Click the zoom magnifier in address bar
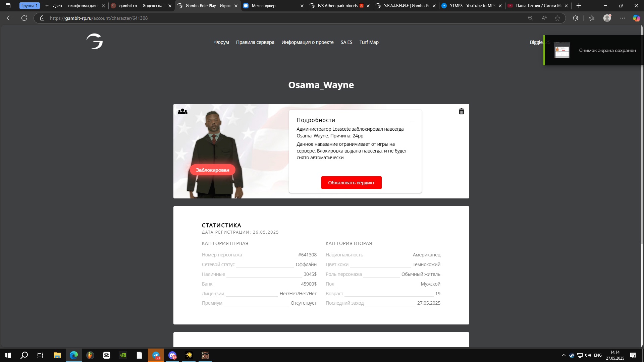644x362 pixels. [x=530, y=18]
